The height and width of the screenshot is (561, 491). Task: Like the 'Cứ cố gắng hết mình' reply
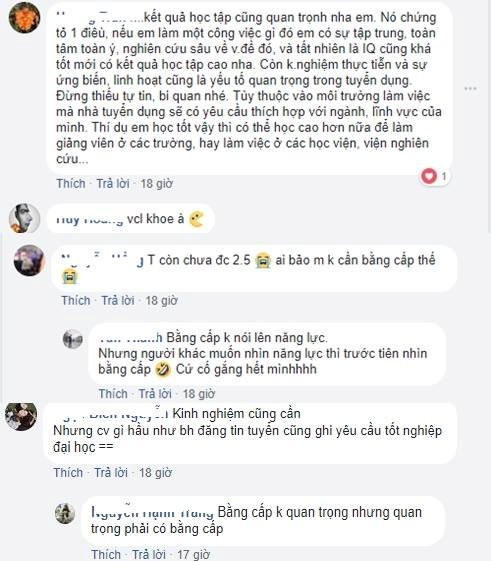(x=113, y=394)
